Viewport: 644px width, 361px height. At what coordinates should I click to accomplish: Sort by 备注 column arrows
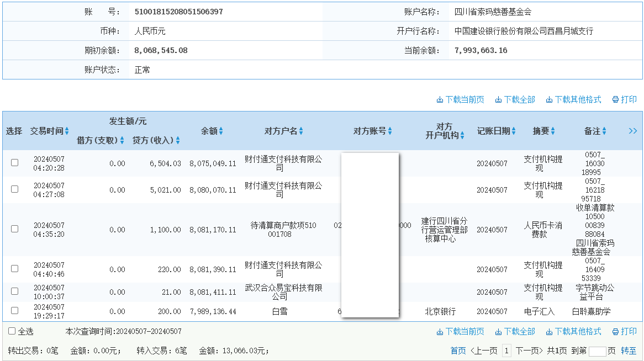(x=604, y=131)
